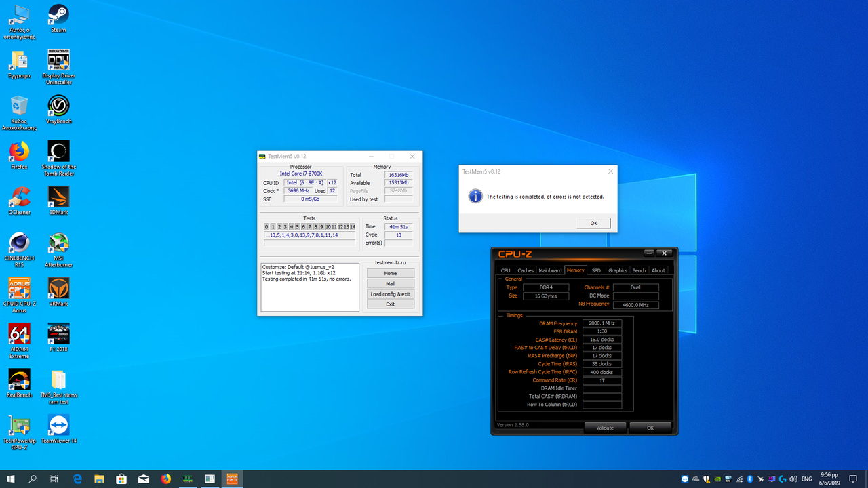Minimize the CPU-Z window
868x488 pixels.
(x=650, y=253)
